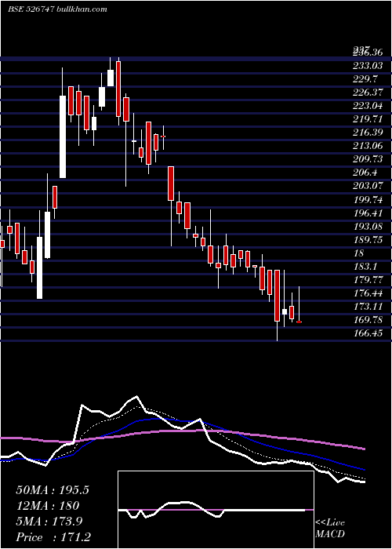Select the 209.73 price label
Image resolution: width=392 pixels, height=549 pixels.
click(368, 159)
